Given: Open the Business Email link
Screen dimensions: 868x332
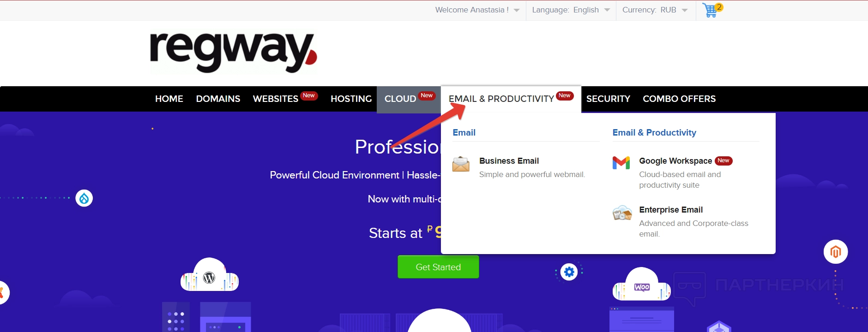Looking at the screenshot, I should [509, 161].
